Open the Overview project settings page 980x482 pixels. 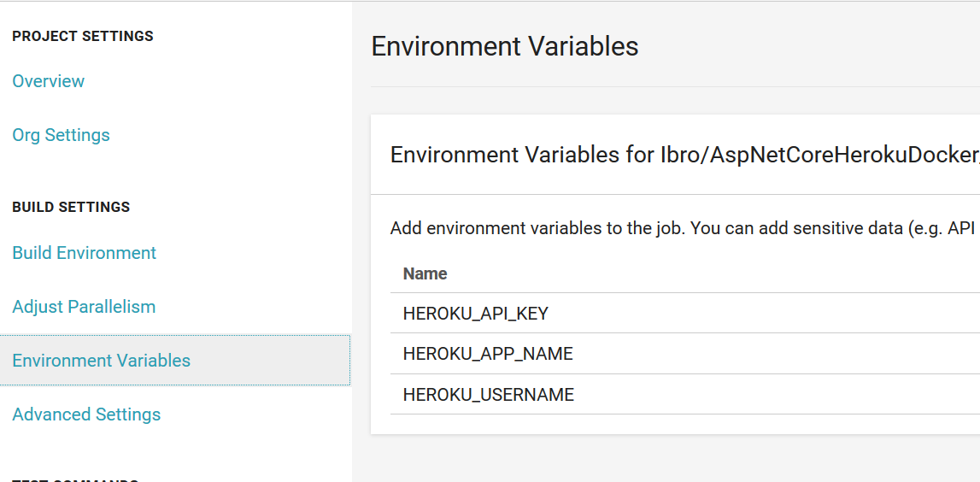click(x=49, y=81)
